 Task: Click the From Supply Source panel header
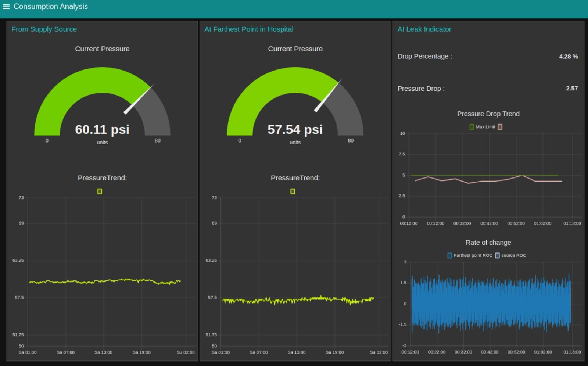(x=44, y=29)
